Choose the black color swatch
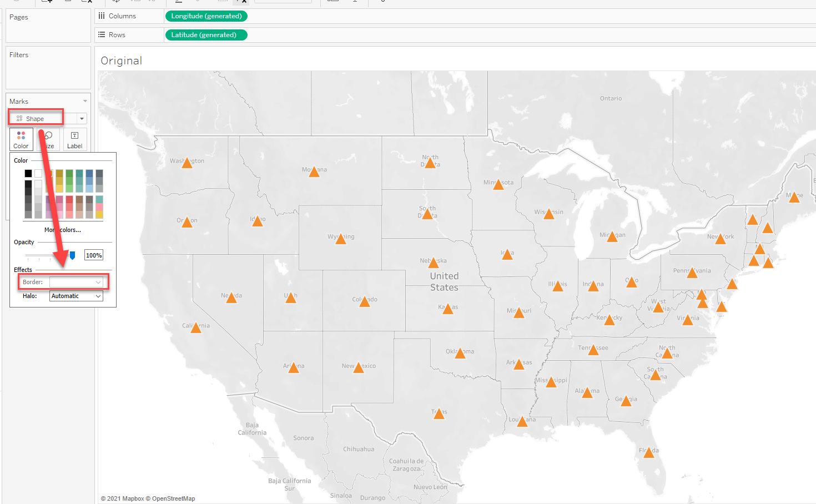 pos(28,174)
